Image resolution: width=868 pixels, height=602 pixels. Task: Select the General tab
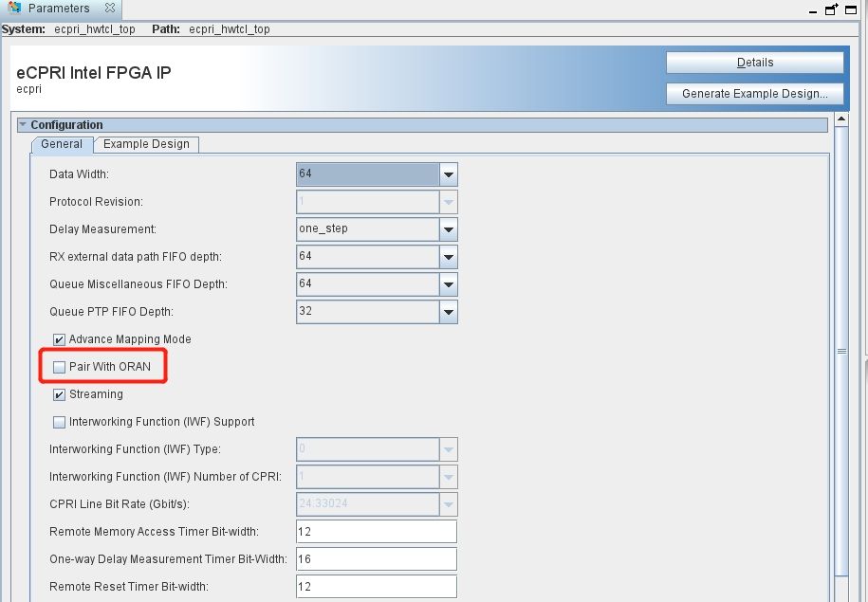pos(62,144)
